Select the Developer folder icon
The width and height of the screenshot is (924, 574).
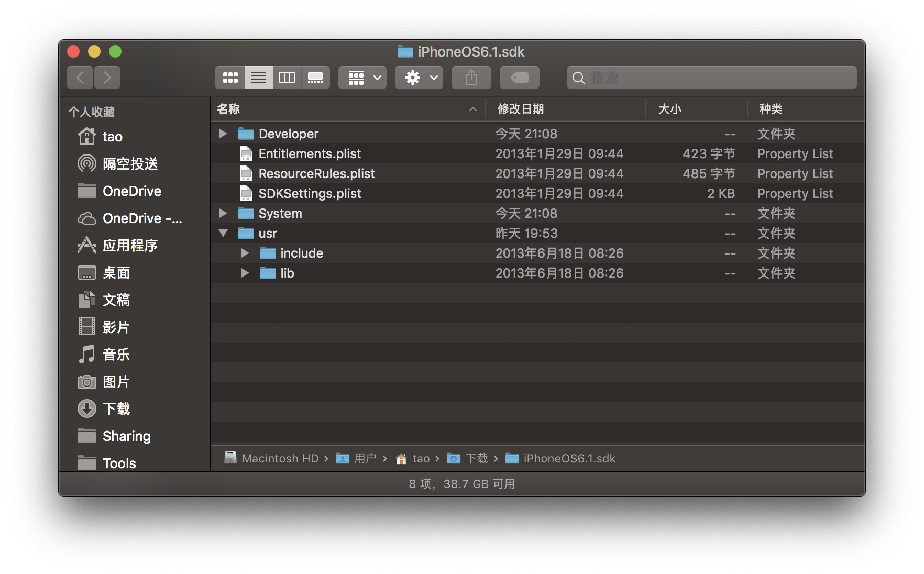coord(246,134)
